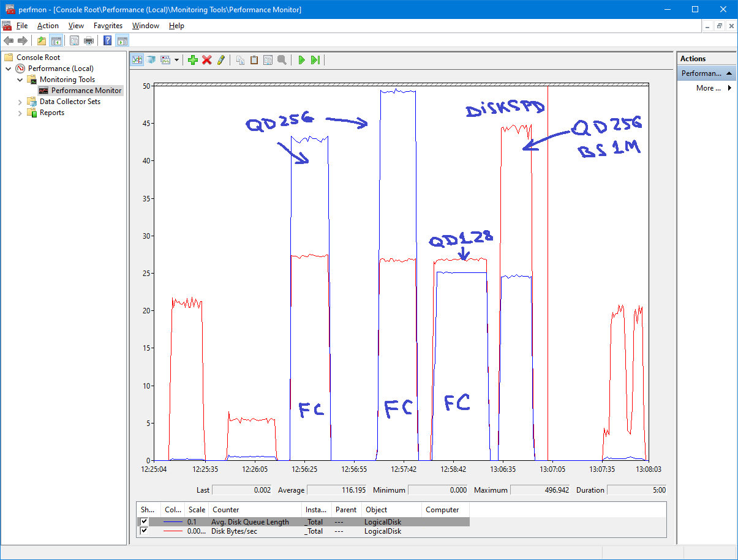Open the change graph type dropdown
Screen dimensions: 738x560
click(x=177, y=59)
